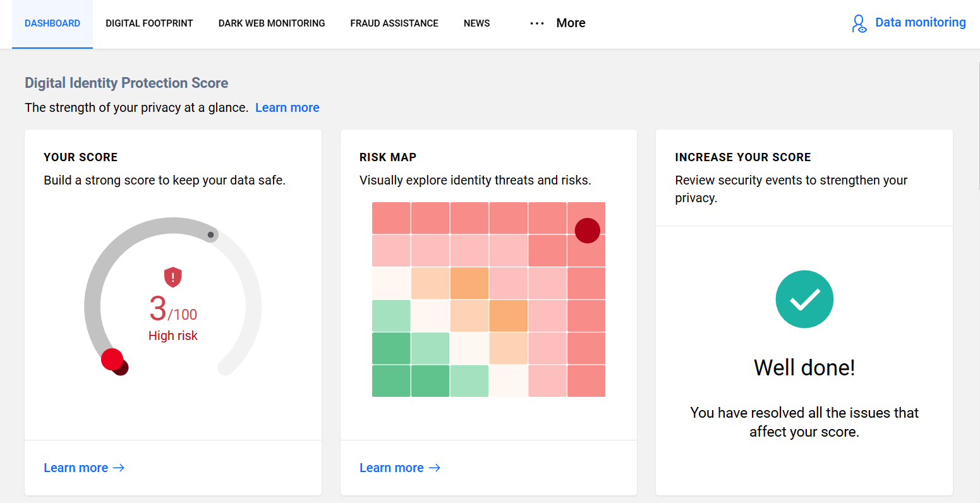Click the Data monitoring user icon

859,23
